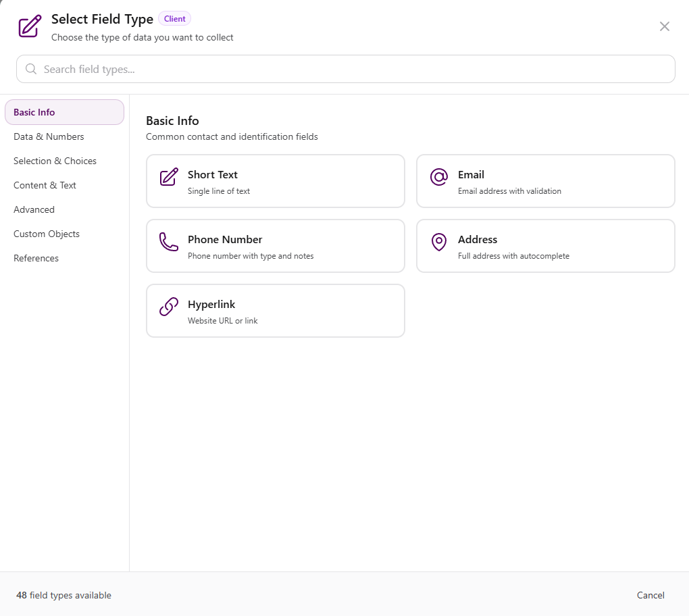
Task: Select the Basic Info category
Action: [65, 112]
